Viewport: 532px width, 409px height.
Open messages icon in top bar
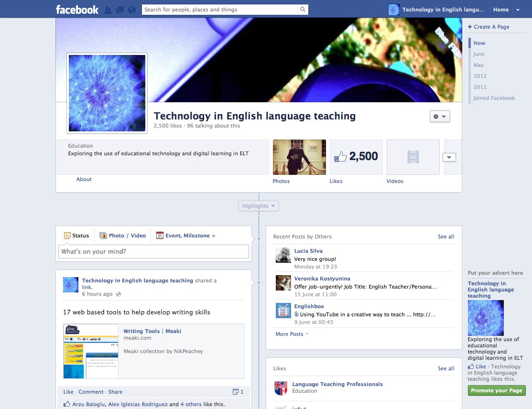(x=120, y=10)
